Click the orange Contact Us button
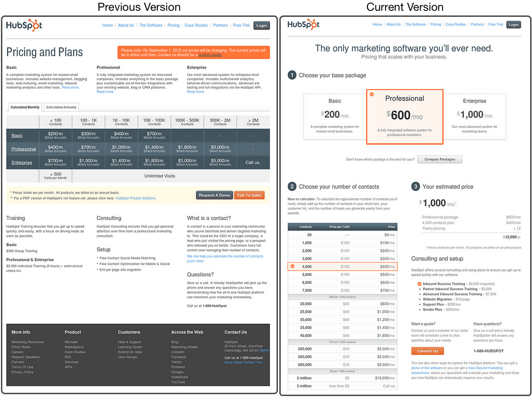Image resolution: width=532 pixels, height=397 pixels. point(428,351)
